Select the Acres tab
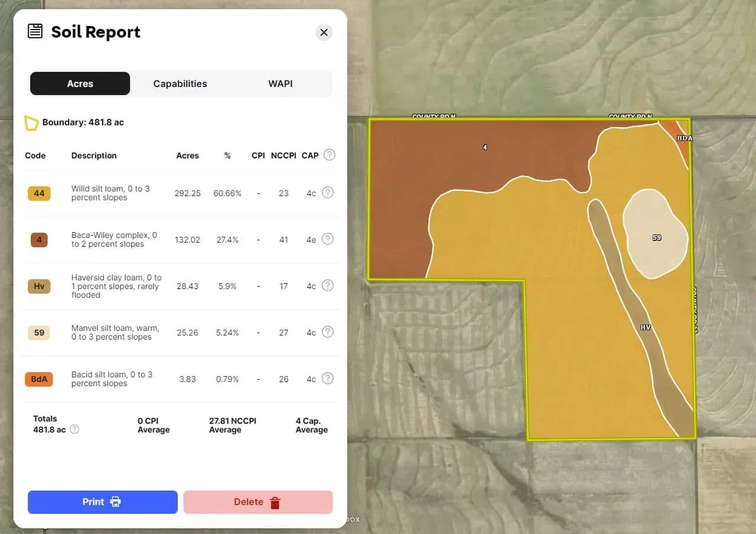Image resolution: width=756 pixels, height=534 pixels. [x=80, y=84]
